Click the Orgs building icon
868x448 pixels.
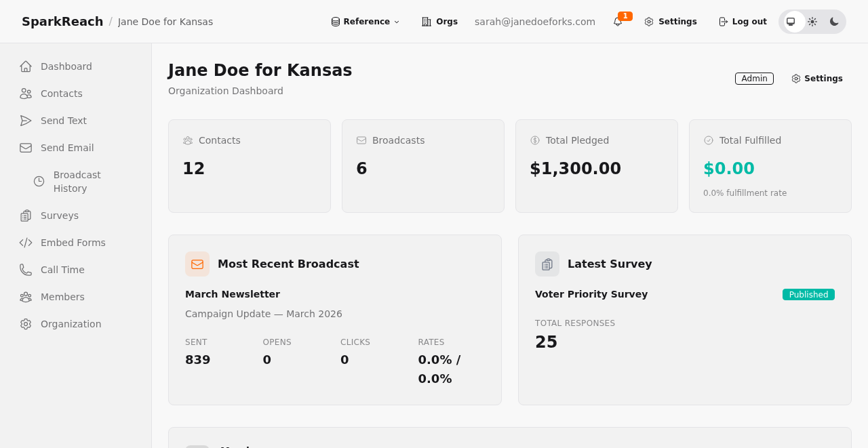click(425, 21)
